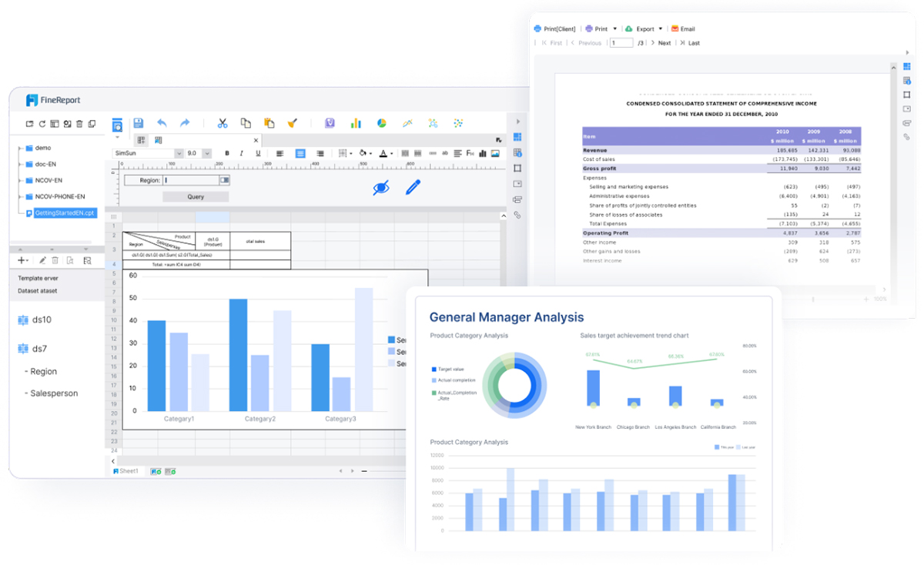
Task: Expand the demo folder
Action: pyautogui.click(x=18, y=147)
